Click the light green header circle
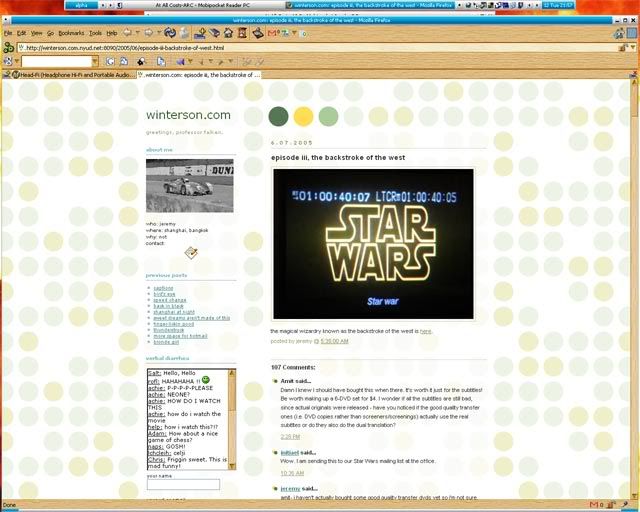Image resolution: width=640 pixels, height=512 pixels. click(328, 116)
